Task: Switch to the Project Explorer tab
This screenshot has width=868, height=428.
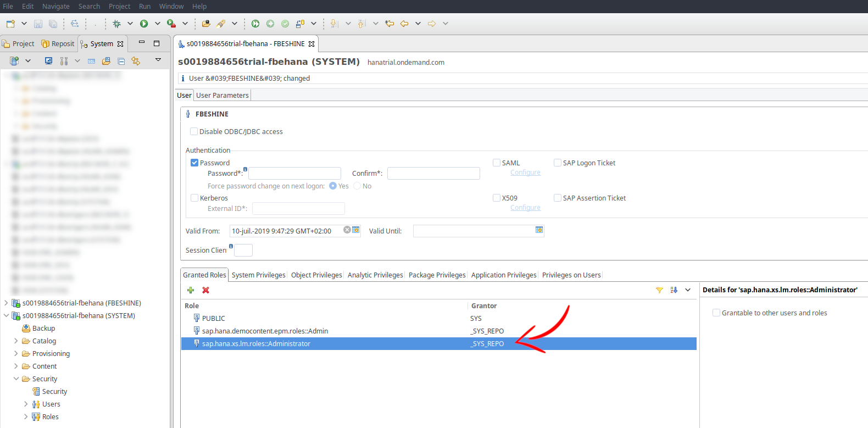Action: [19, 44]
